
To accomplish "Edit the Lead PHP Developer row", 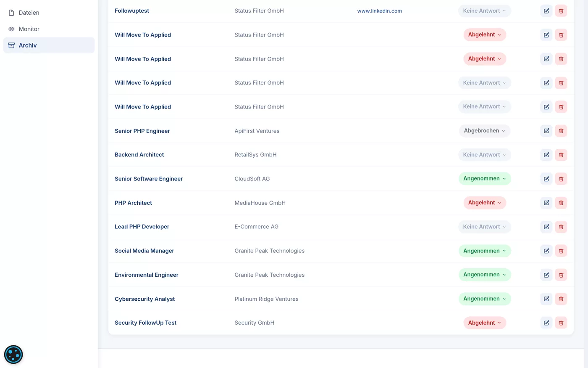I will tap(546, 227).
